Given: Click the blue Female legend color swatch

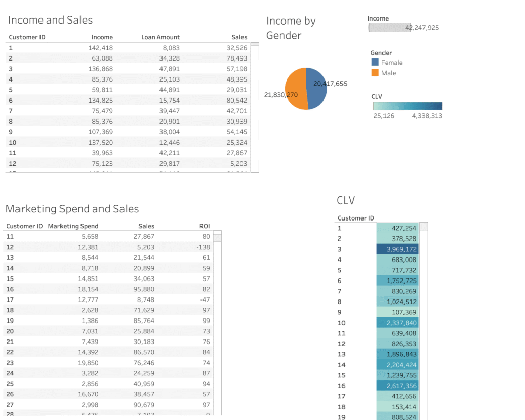Looking at the screenshot, I should [x=375, y=63].
